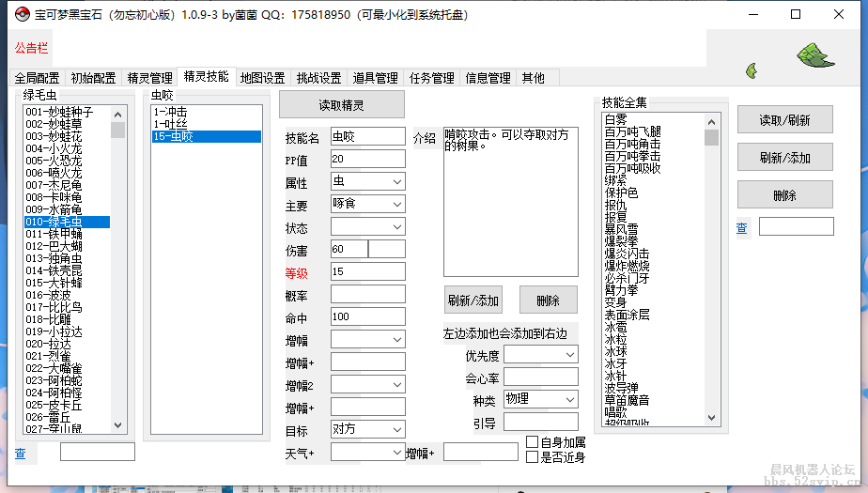The image size is (868, 493).
Task: Click the large green leaf Pokemon sprite
Action: [814, 56]
